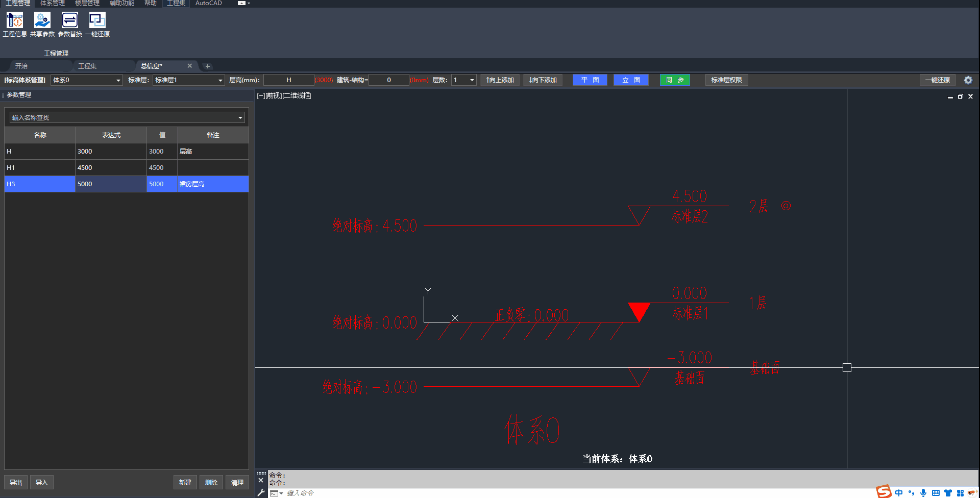Click the 新建 button in parameter panel
This screenshot has height=498, width=980.
pos(185,483)
